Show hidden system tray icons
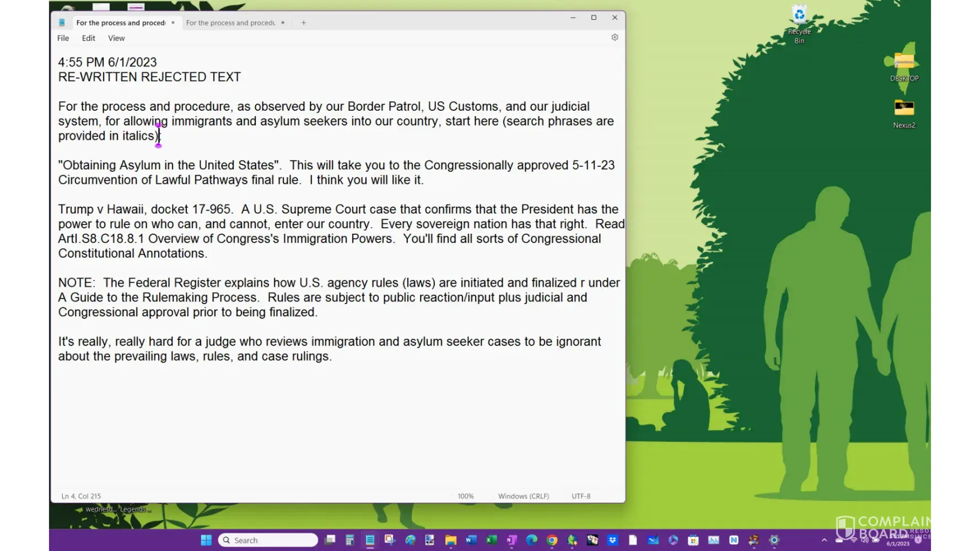The height and width of the screenshot is (551, 980). [x=824, y=541]
